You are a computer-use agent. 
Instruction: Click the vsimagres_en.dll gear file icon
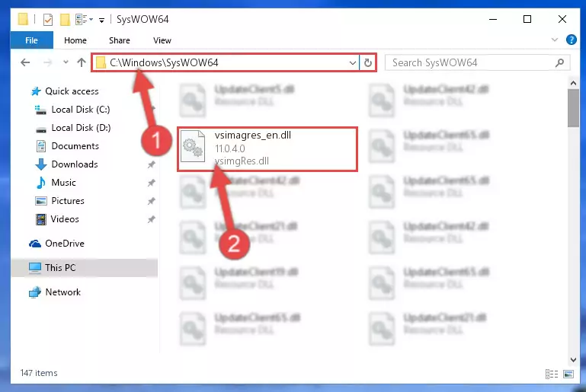pos(193,146)
